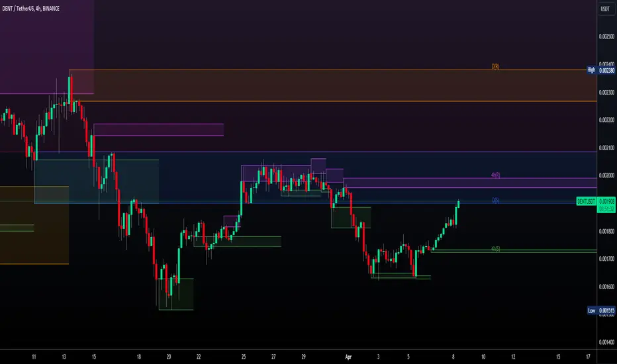617x364 pixels.
Task: Click the High price marker label
Action: point(591,70)
